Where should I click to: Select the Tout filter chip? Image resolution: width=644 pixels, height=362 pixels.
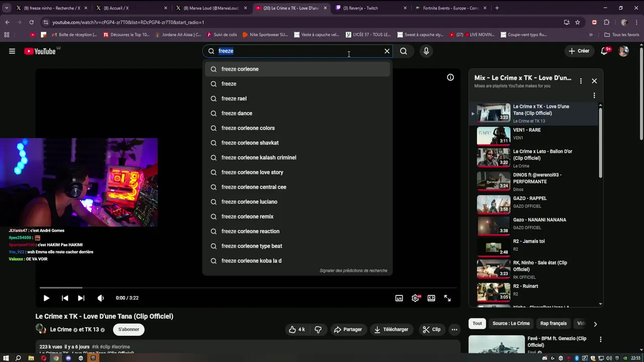(477, 323)
